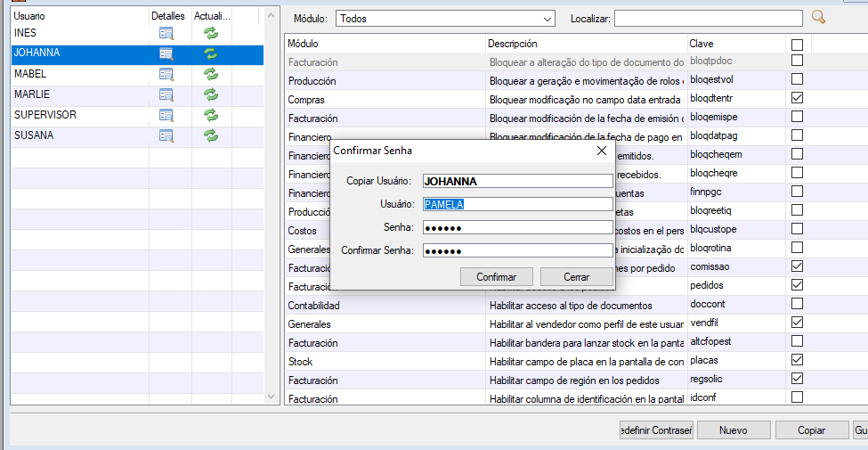Open the Módulo dropdown showing Todos
The height and width of the screenshot is (450, 868).
pos(445,19)
